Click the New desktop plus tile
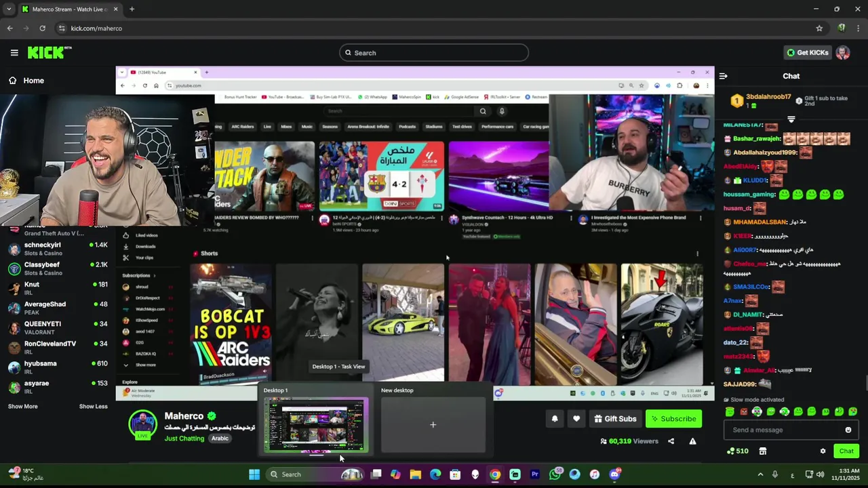This screenshot has height=488, width=868. pyautogui.click(x=433, y=425)
